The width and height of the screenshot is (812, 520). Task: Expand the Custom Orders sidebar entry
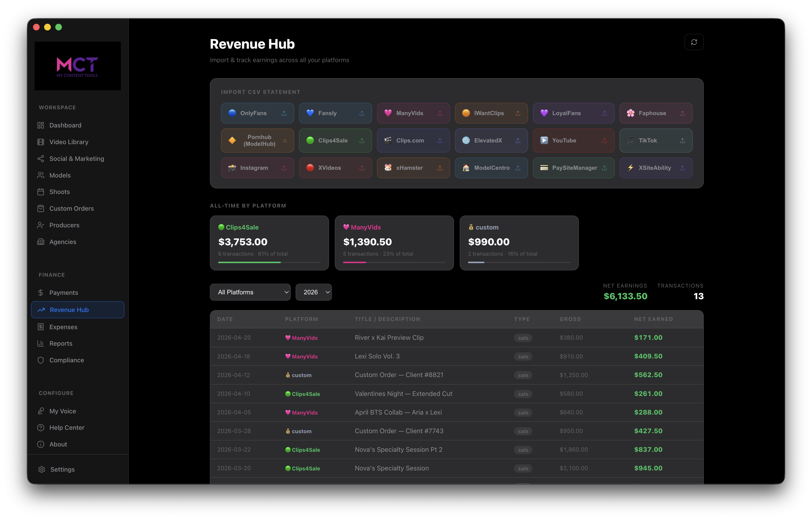tap(71, 208)
